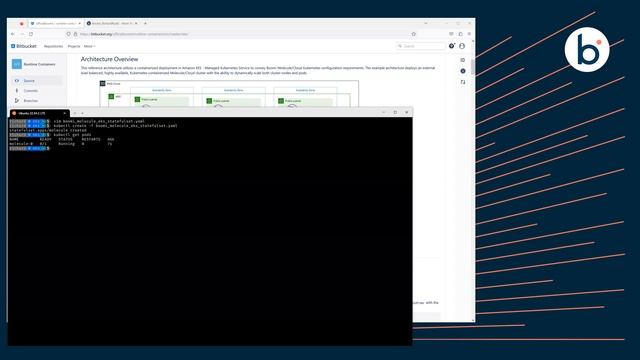Switch to the second browser tab
Viewport: 640px width, 360px height.
(x=111, y=23)
